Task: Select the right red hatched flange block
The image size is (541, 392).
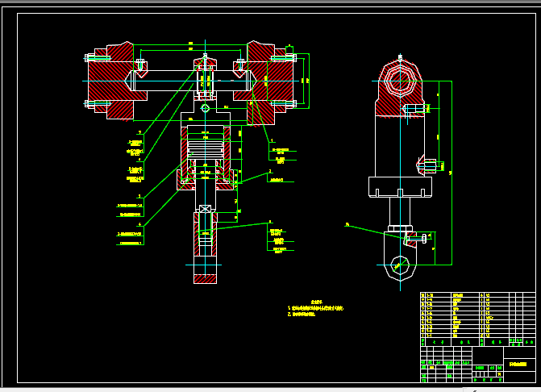Action: [x=270, y=83]
